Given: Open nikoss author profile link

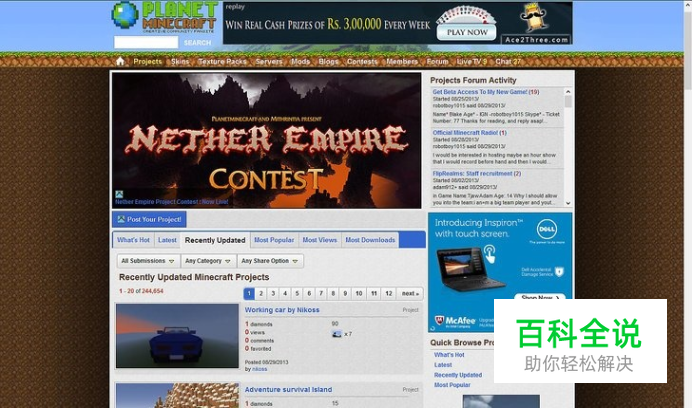Looking at the screenshot, I should click(260, 369).
